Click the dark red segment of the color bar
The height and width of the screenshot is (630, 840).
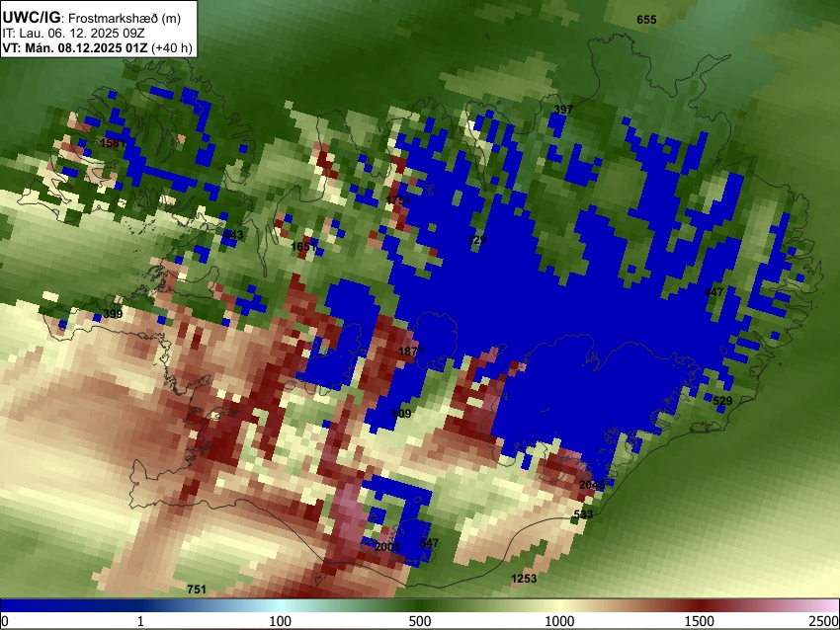[x=699, y=605]
